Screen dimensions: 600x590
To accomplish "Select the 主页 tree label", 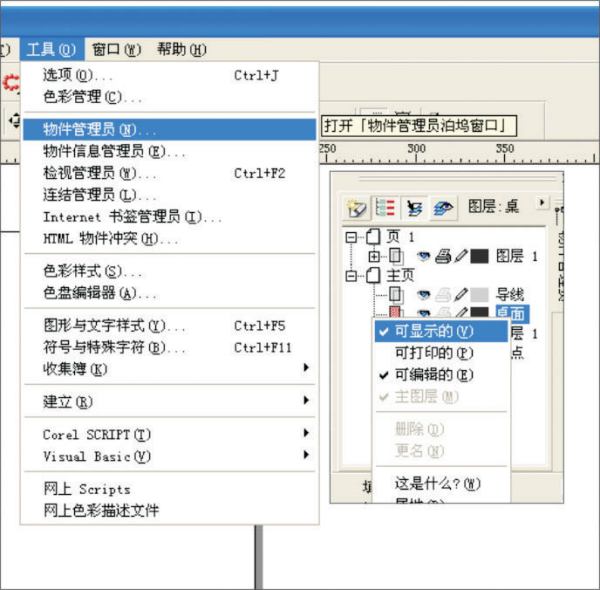I will pos(400,275).
